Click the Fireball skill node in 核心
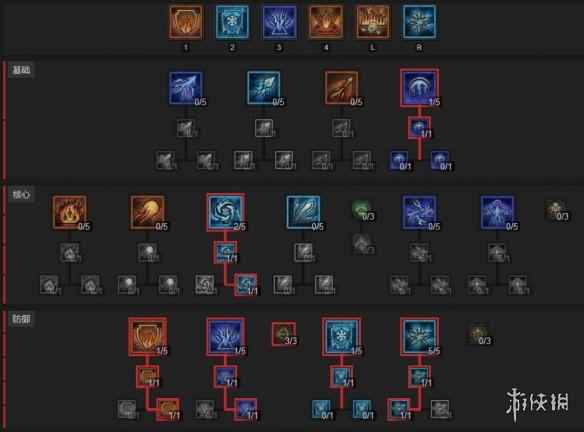The height and width of the screenshot is (432, 584). click(147, 212)
